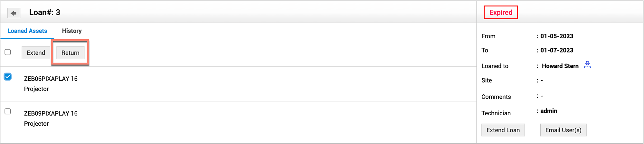Open the Loaned Assets tab
Viewport: 644px width, 144px height.
click(x=27, y=31)
